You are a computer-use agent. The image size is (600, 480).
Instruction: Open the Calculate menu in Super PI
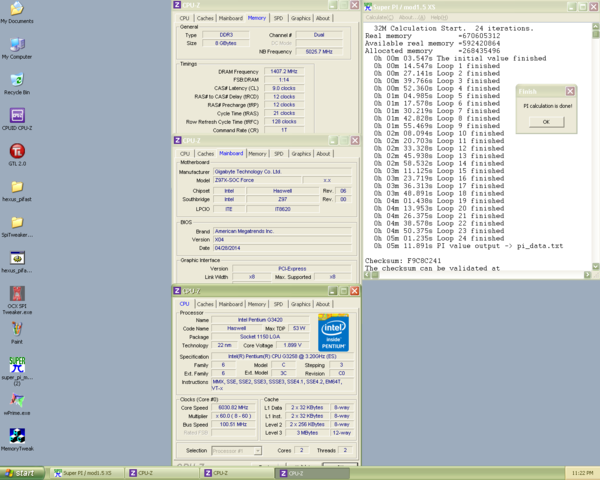coord(379,18)
